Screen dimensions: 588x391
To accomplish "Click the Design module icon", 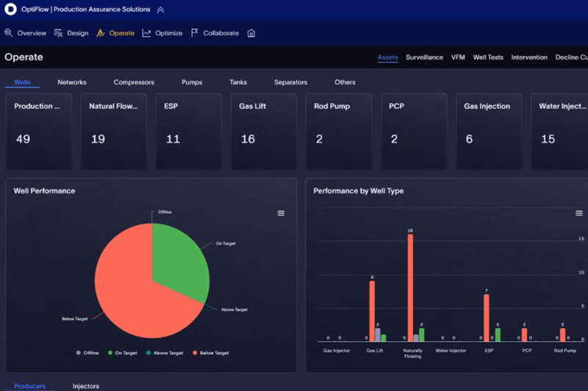I will point(58,33).
